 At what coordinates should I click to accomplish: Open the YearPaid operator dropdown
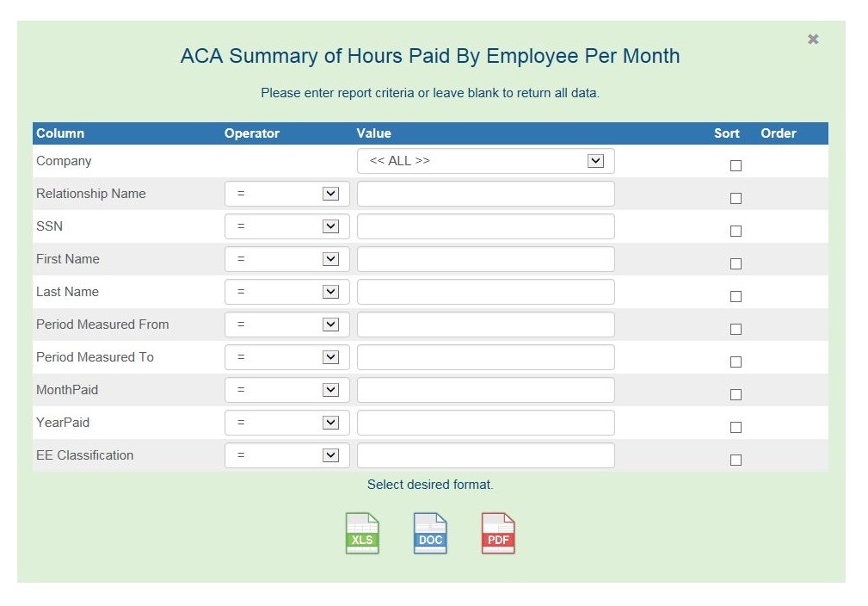click(x=286, y=423)
